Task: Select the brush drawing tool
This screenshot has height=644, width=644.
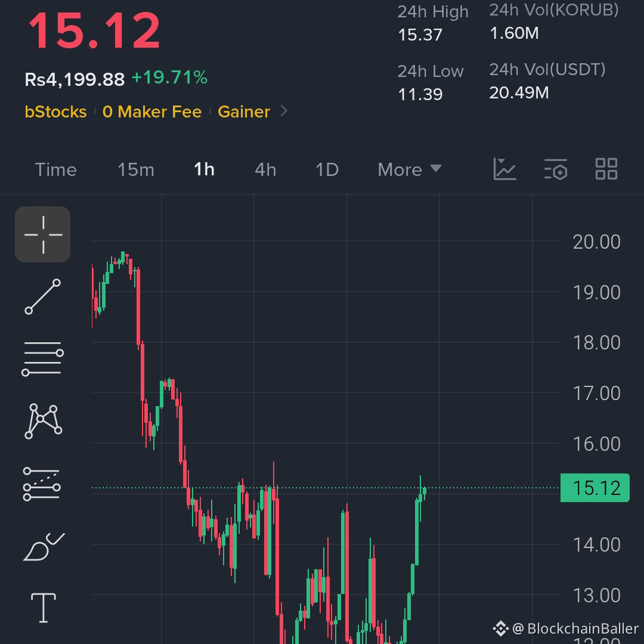Action: [x=44, y=547]
